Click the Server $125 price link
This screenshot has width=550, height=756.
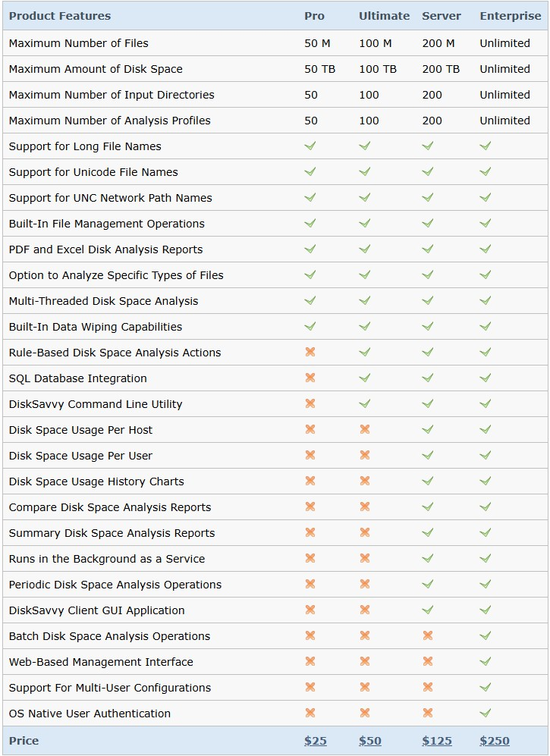(437, 741)
